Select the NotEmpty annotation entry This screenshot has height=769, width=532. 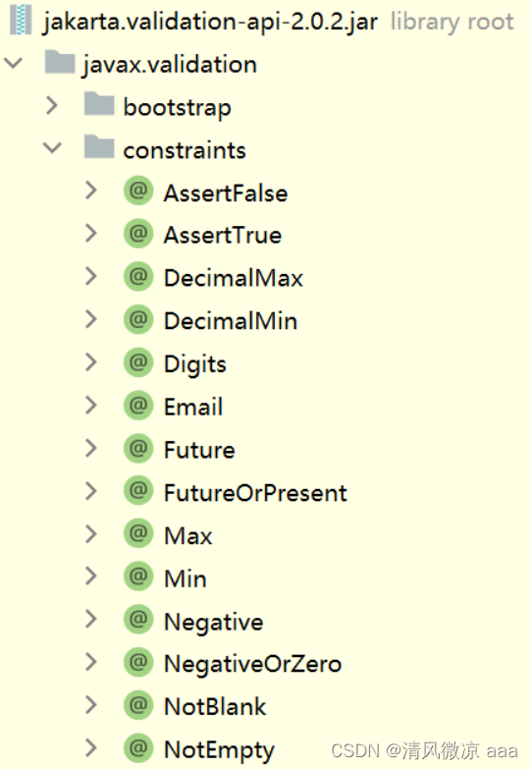coord(219,750)
